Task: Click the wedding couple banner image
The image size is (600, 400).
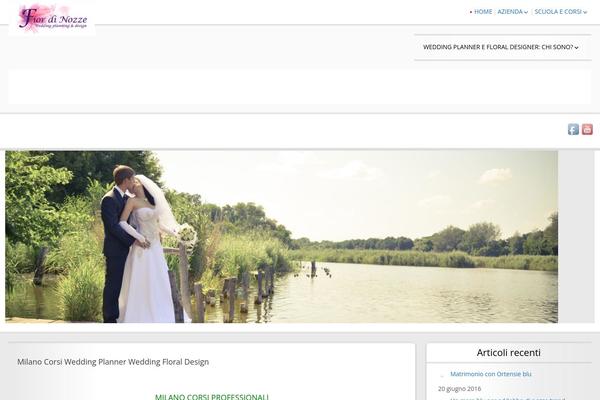Action: point(281,237)
